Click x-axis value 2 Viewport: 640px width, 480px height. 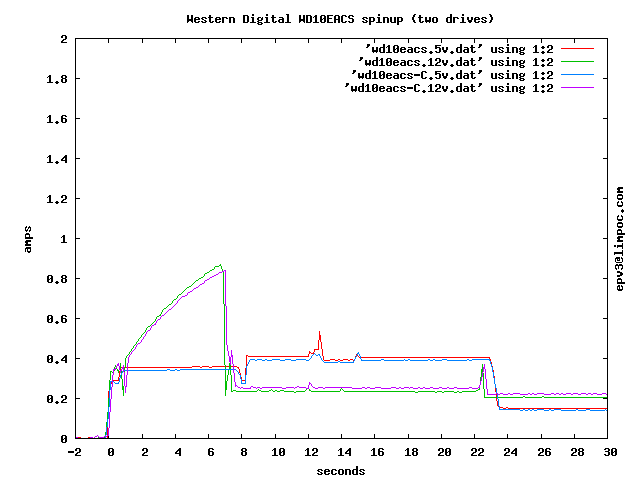[144, 452]
